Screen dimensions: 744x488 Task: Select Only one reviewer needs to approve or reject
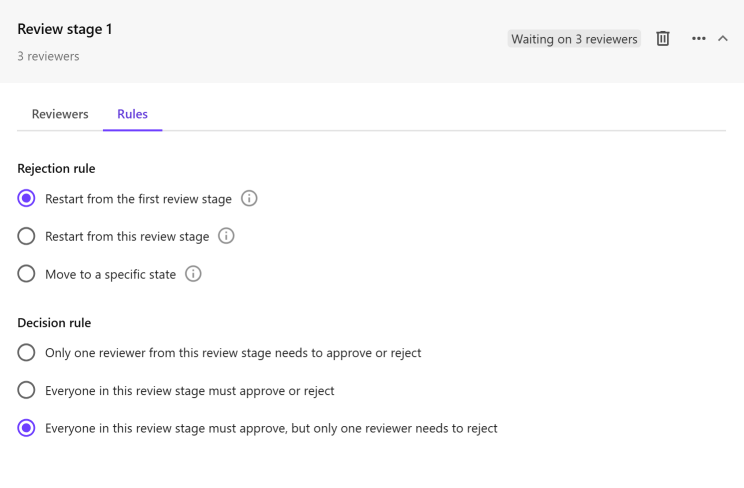click(x=26, y=353)
